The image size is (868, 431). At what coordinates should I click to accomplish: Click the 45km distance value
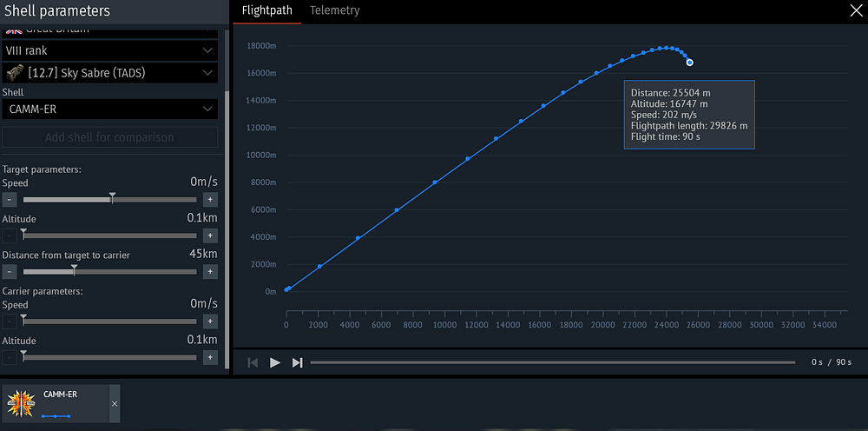coord(204,255)
